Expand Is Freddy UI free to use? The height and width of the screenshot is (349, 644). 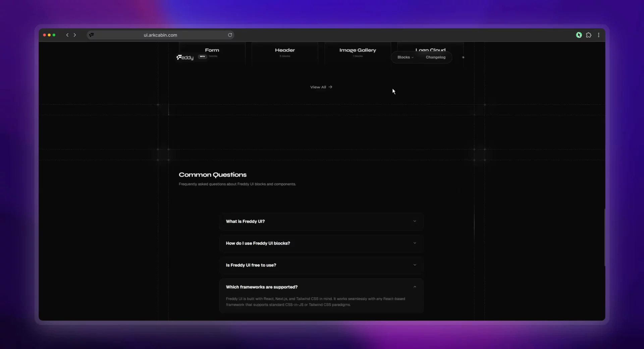click(x=321, y=265)
